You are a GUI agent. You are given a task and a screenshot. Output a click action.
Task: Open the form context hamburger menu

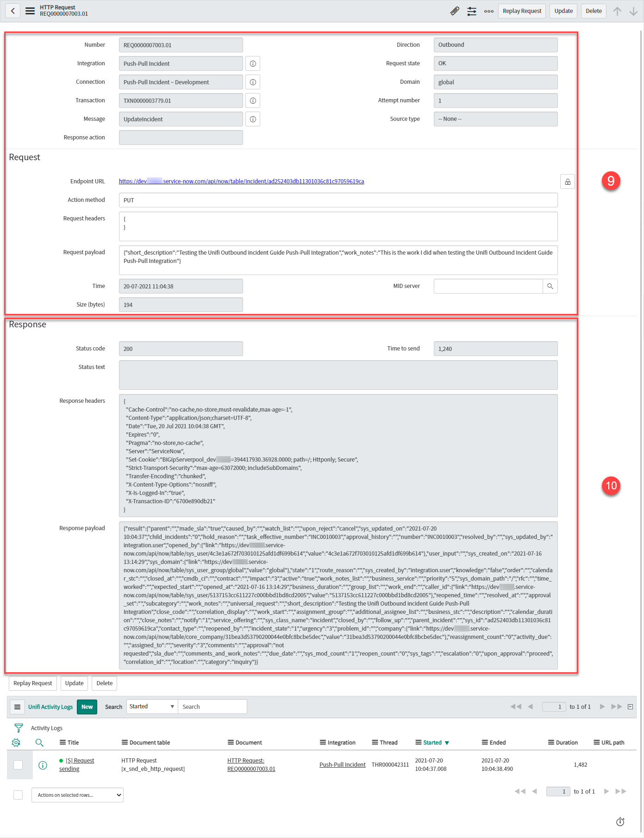pos(30,11)
